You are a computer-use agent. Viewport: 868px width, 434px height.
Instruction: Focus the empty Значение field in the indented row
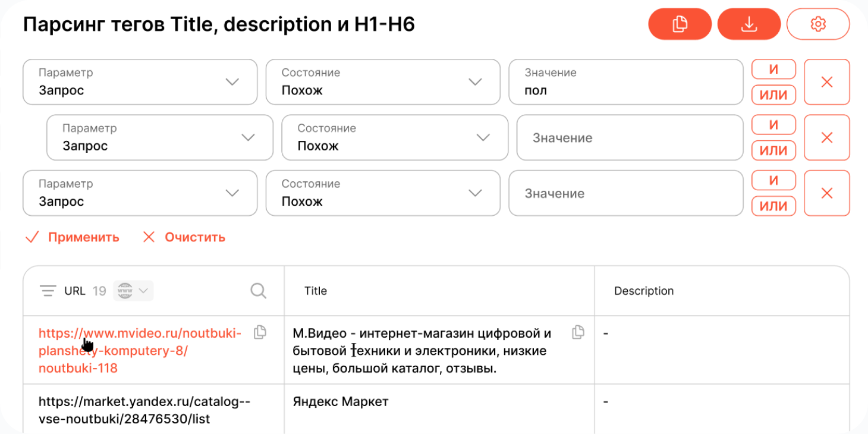click(x=630, y=137)
